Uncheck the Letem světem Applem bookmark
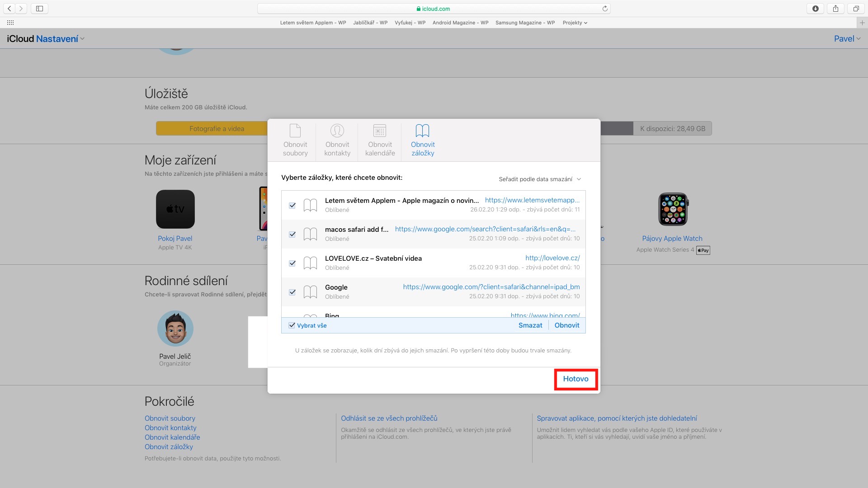Viewport: 868px width, 488px height. point(292,206)
